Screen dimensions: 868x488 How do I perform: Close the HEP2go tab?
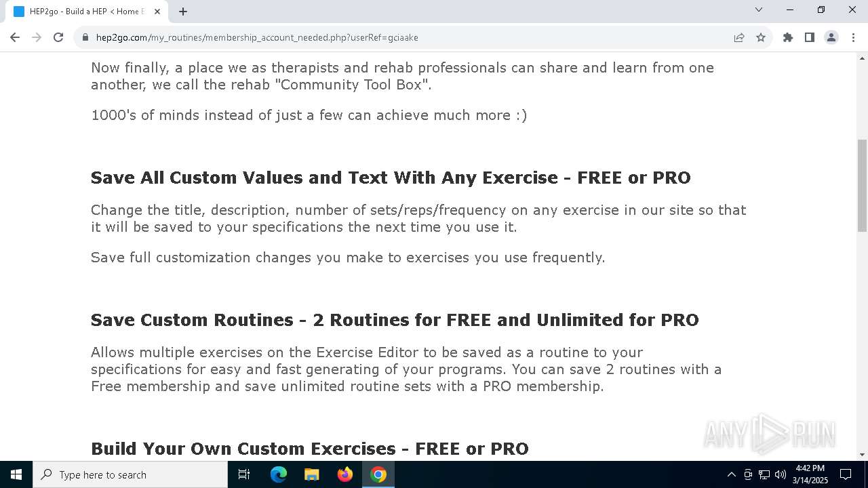tap(157, 12)
